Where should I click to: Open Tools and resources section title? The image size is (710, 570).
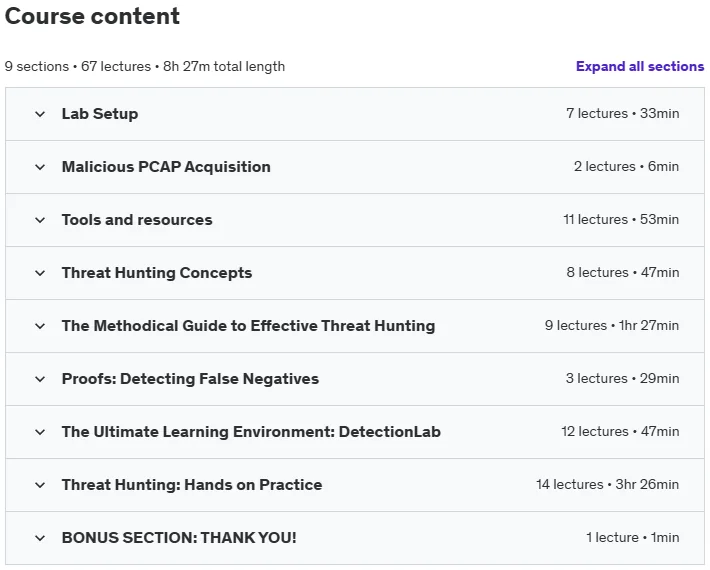point(137,220)
